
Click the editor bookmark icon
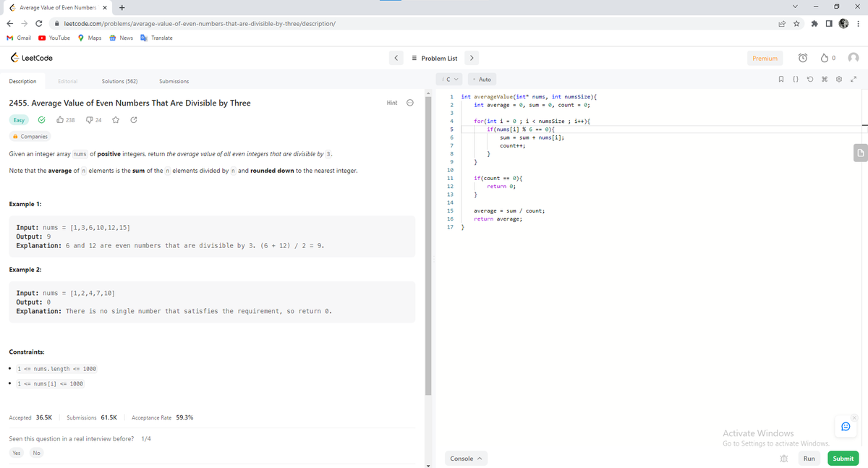click(782, 79)
